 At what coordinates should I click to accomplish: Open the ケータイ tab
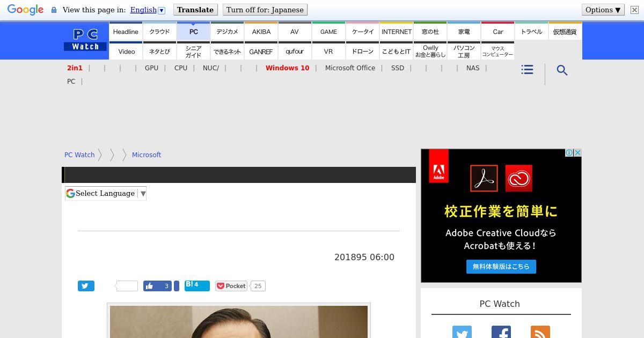tap(363, 32)
